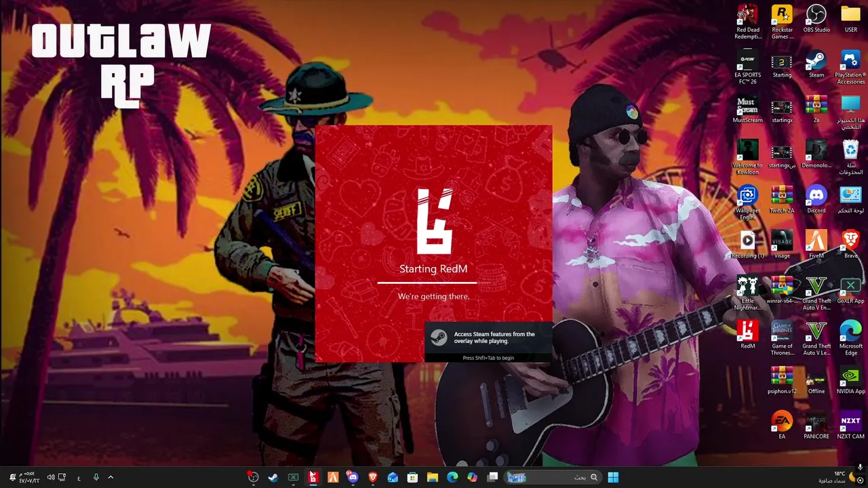Open the Welcome to Kowloon desktop shortcut
The height and width of the screenshot is (488, 868).
tap(748, 157)
